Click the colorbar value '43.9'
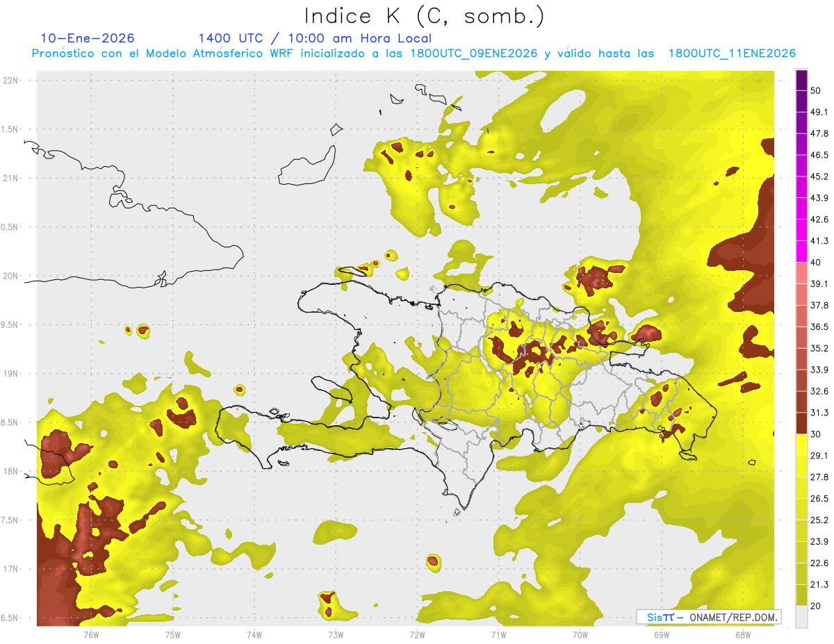The height and width of the screenshot is (644, 834). [x=819, y=198]
